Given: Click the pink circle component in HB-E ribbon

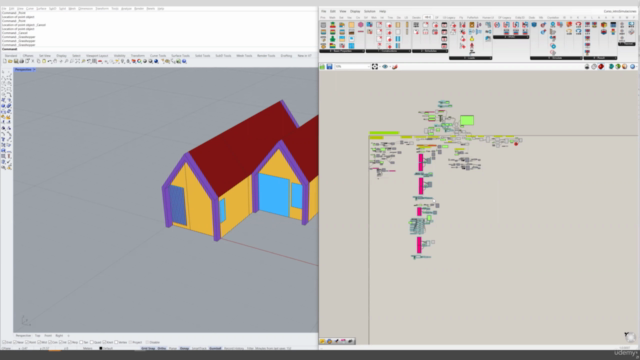Looking at the screenshot, I should (360, 24).
